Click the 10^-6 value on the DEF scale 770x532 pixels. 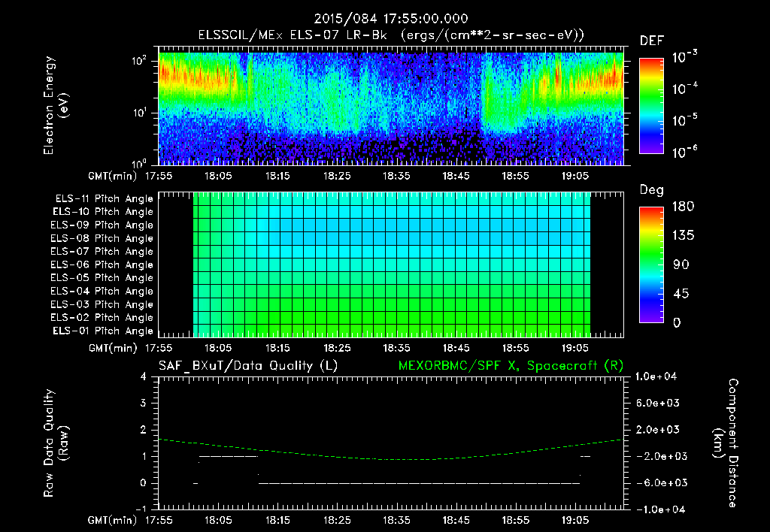point(684,152)
